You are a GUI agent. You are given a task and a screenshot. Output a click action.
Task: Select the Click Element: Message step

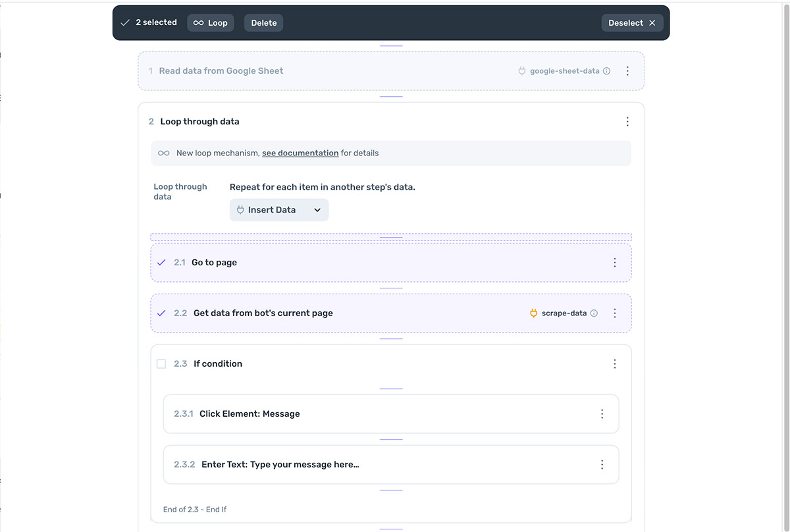391,414
